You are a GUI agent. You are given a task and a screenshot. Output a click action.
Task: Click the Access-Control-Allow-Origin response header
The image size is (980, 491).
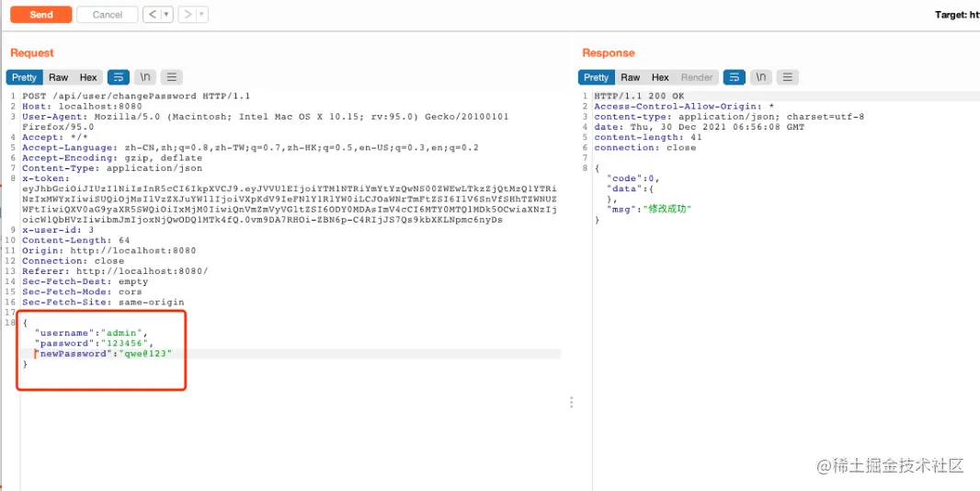pyautogui.click(x=684, y=107)
